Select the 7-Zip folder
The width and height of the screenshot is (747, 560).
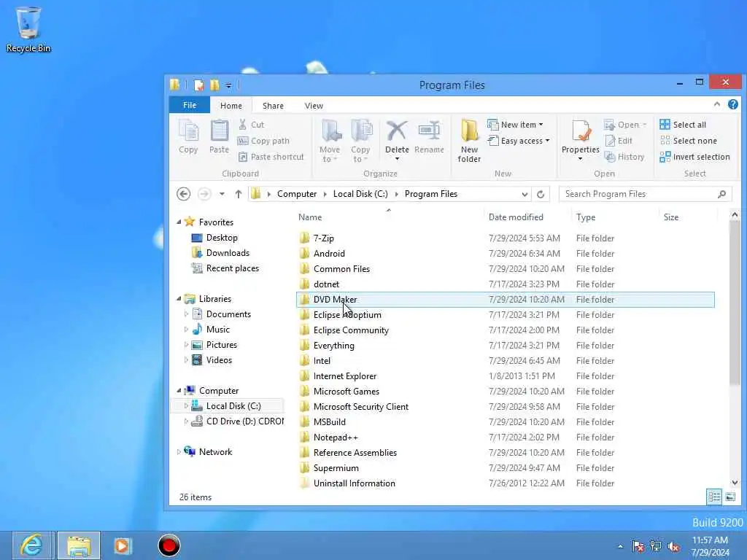pos(323,238)
